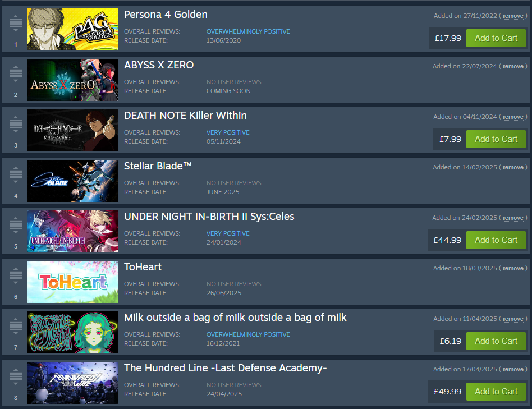Add UNDER NIGHT IN-BIRTH II to cart
Screen dimensions: 532x409
pyautogui.click(x=496, y=240)
